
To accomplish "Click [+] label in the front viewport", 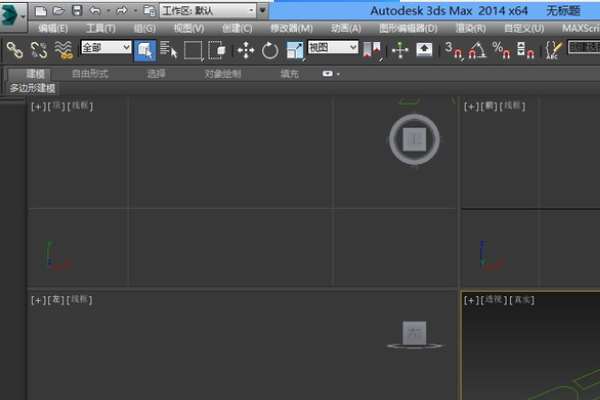I will (x=471, y=106).
